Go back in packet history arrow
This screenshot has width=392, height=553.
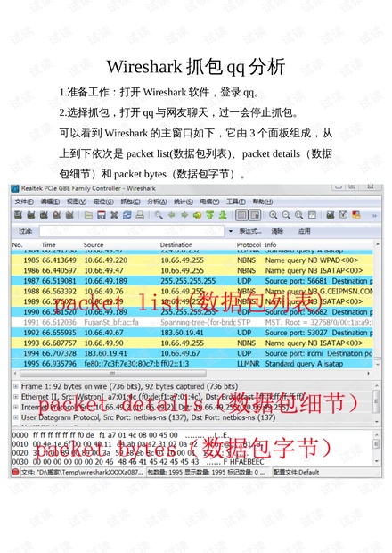point(172,215)
